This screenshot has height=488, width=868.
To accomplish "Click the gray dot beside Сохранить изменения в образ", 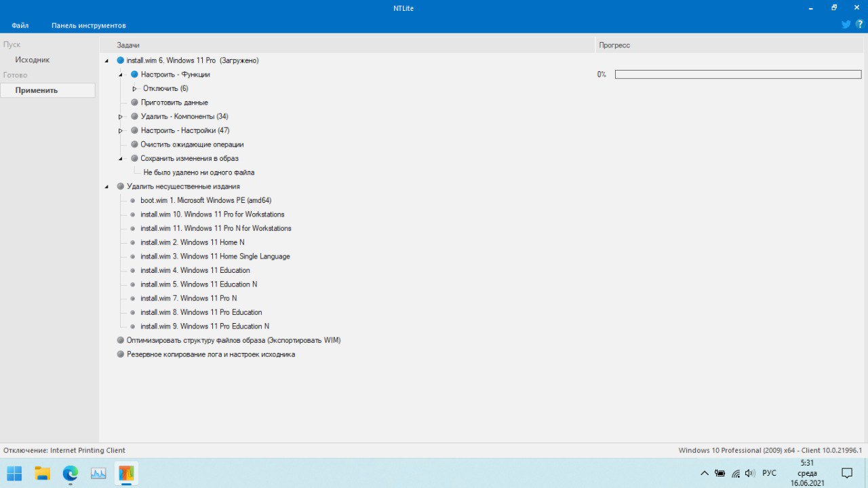I will [134, 158].
